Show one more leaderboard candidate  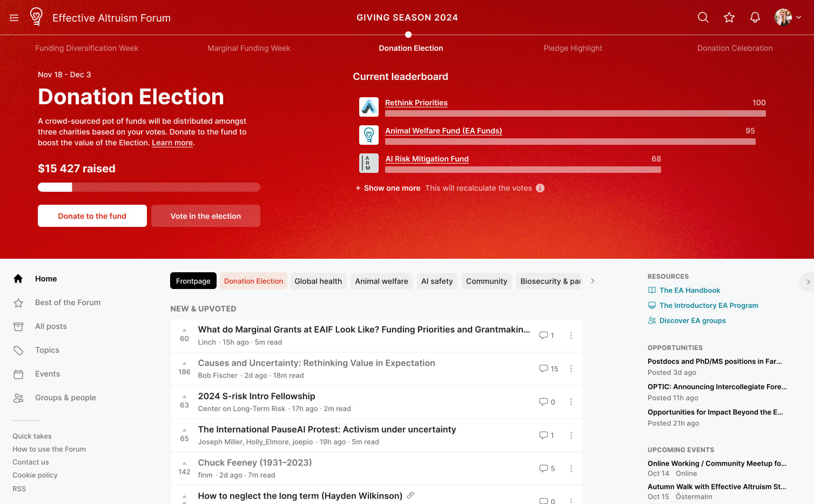[388, 188]
